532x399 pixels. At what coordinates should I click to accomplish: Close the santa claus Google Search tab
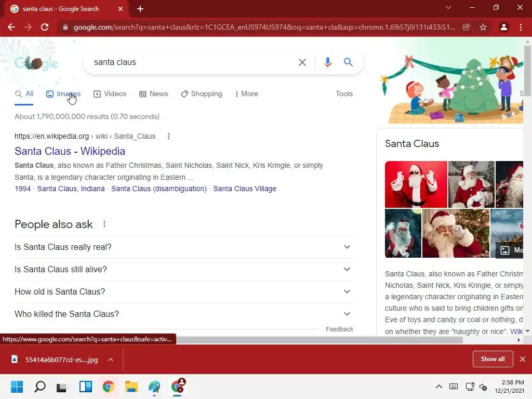point(121,9)
